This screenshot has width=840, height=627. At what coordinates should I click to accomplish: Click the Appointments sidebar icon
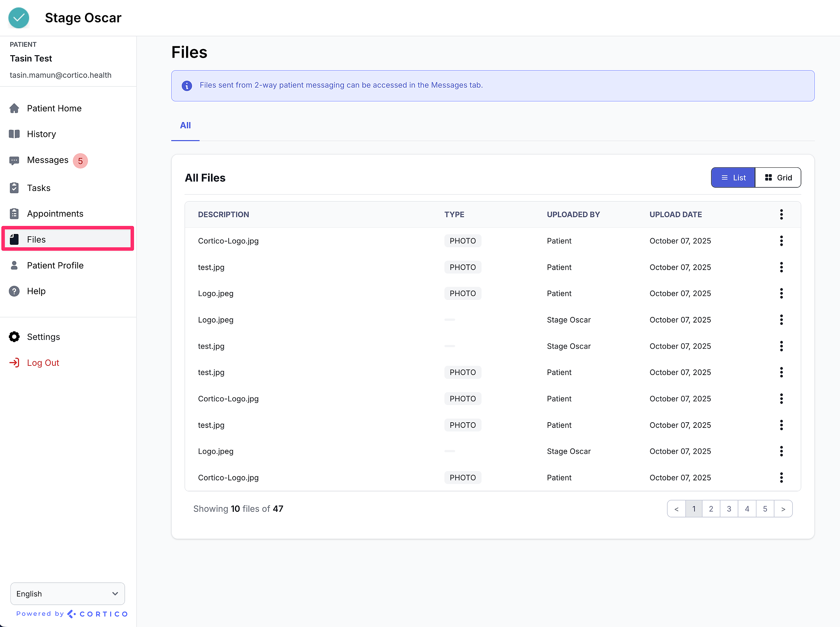[x=14, y=214]
